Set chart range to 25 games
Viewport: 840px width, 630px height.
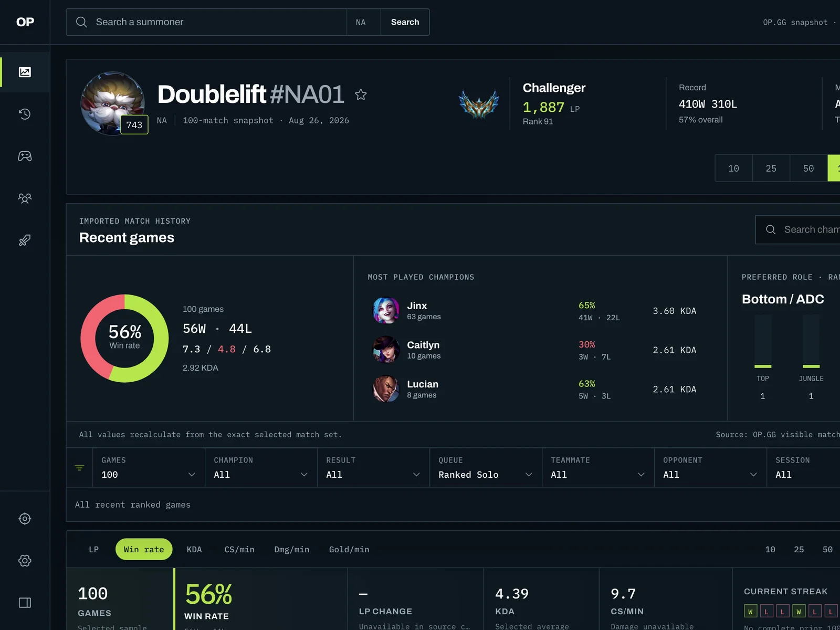click(x=799, y=550)
